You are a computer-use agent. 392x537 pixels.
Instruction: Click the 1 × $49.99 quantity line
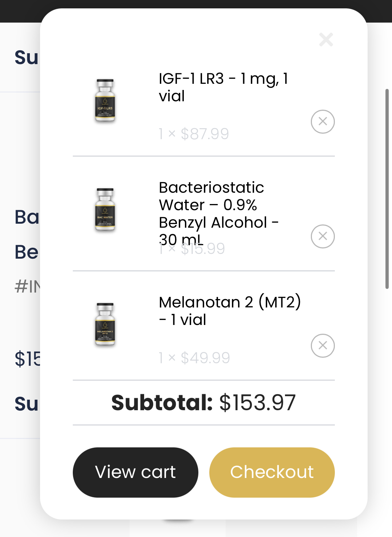click(194, 358)
